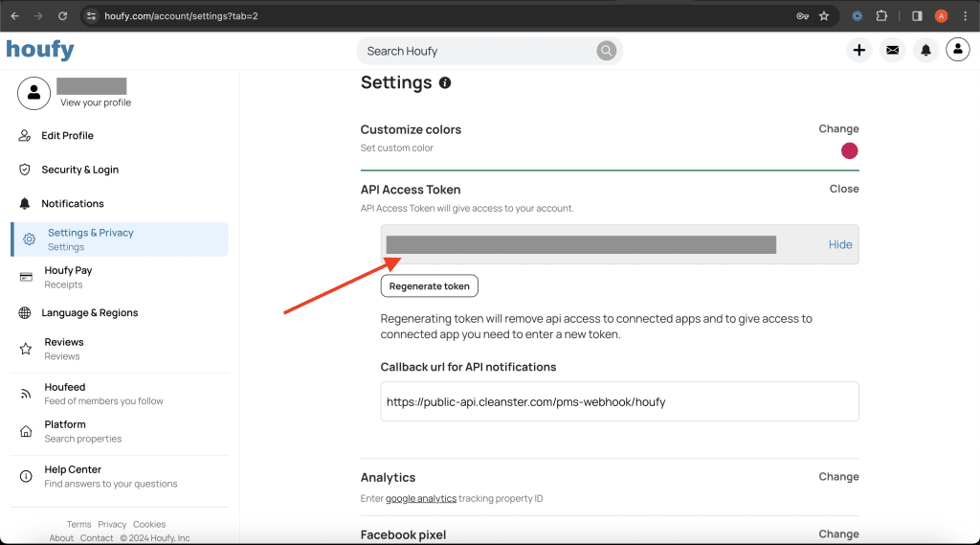This screenshot has width=980, height=545.
Task: Click the Settings info icon
Action: tap(445, 82)
